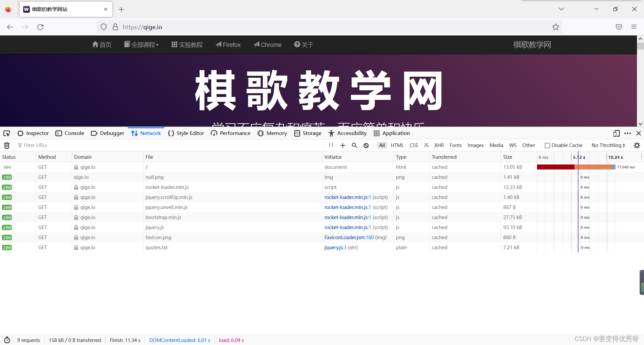Screen dimensions: 644x345
Task: Open devtools more options ellipsis
Action: click(628, 133)
